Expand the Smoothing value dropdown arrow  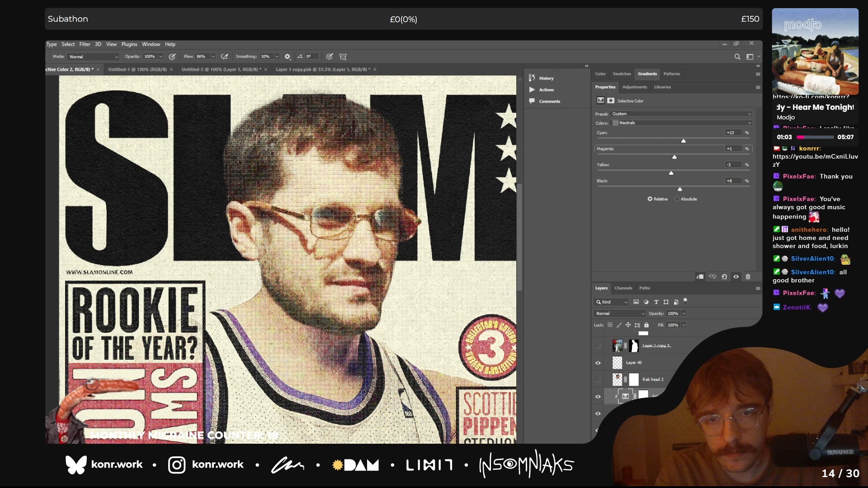[x=277, y=57]
